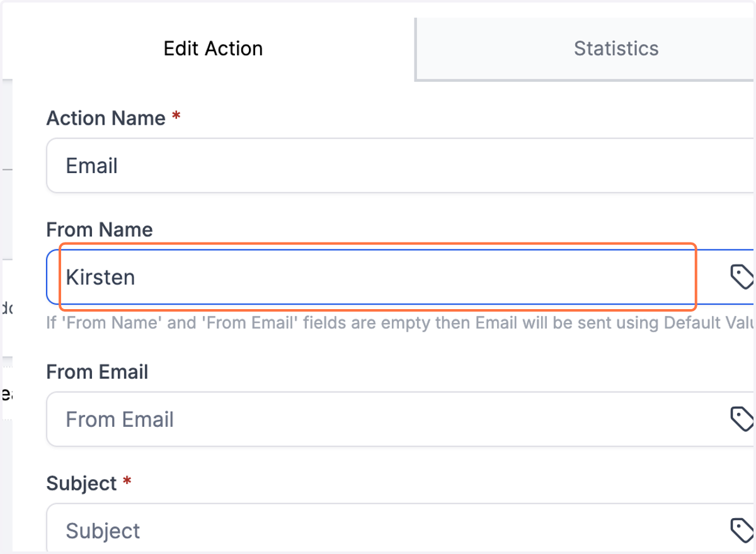756x554 pixels.
Task: Focus the Action Name field containing Email
Action: click(401, 166)
